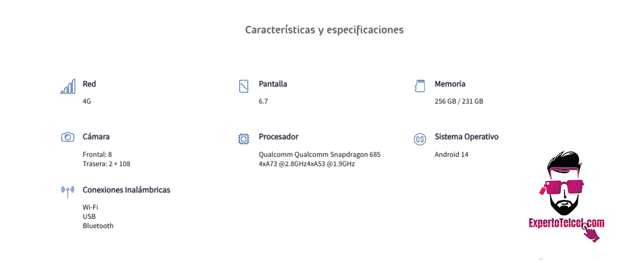Click the Procesador chip icon
Viewport: 644px width, 261px height.
[x=244, y=139]
